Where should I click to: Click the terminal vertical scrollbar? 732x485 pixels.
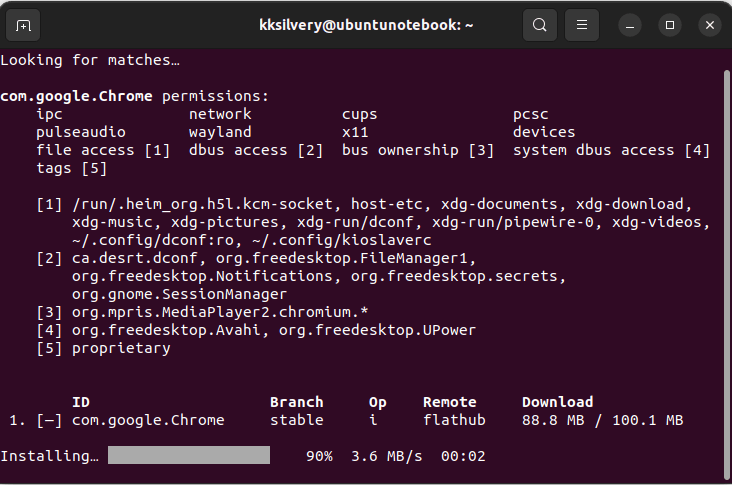click(726, 275)
